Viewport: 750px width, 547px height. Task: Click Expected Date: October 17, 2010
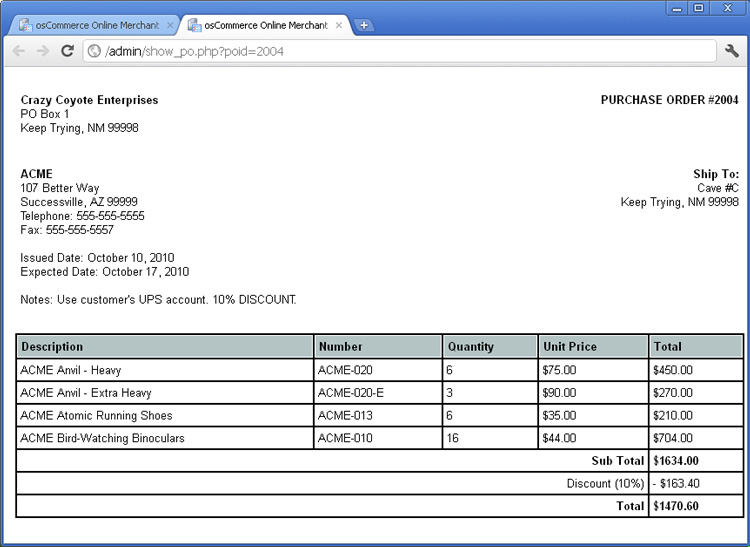coord(105,272)
